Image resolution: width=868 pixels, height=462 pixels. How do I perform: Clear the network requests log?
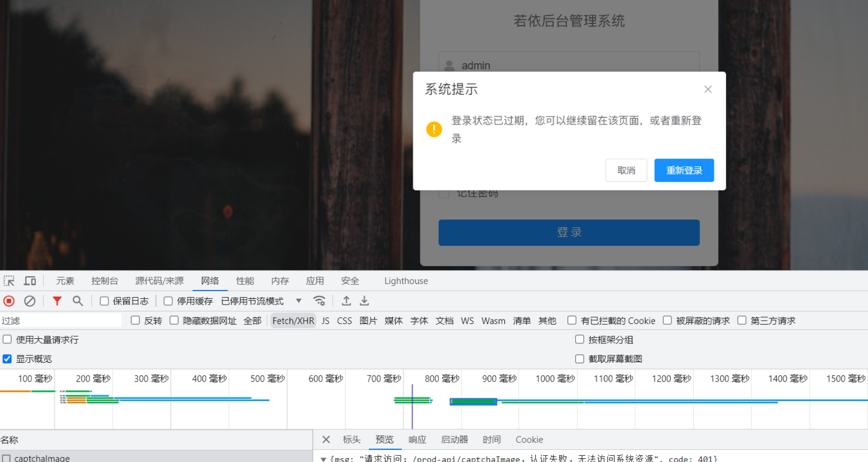click(x=30, y=301)
